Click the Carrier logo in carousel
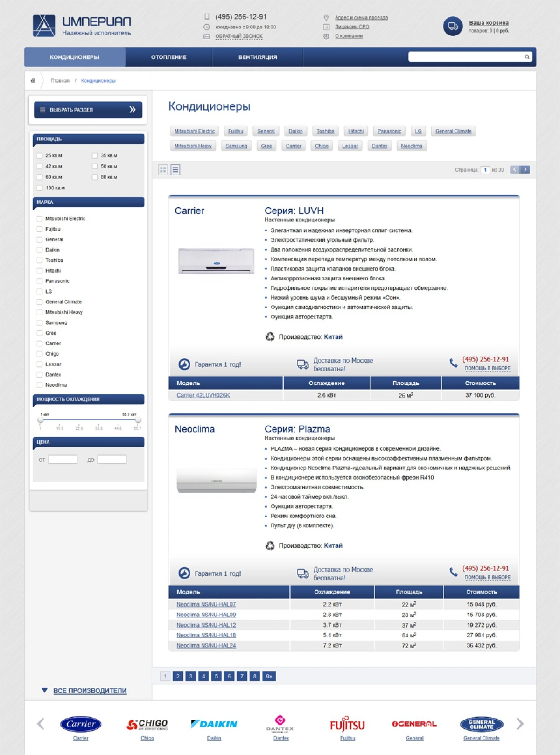This screenshot has height=755, width=560. (81, 724)
